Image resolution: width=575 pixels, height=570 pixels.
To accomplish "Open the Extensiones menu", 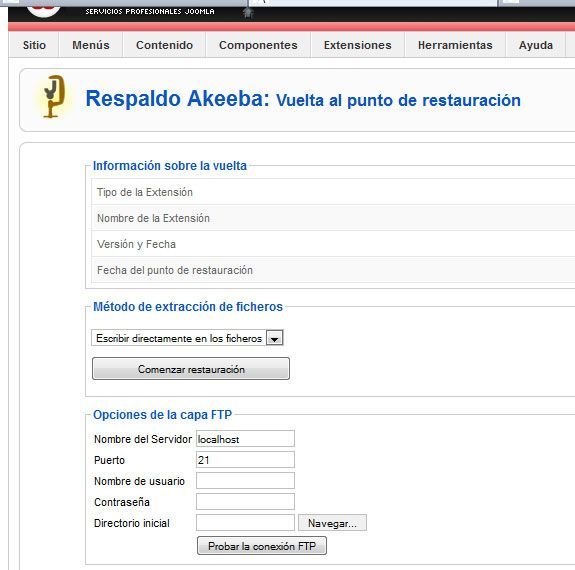I will (x=358, y=45).
